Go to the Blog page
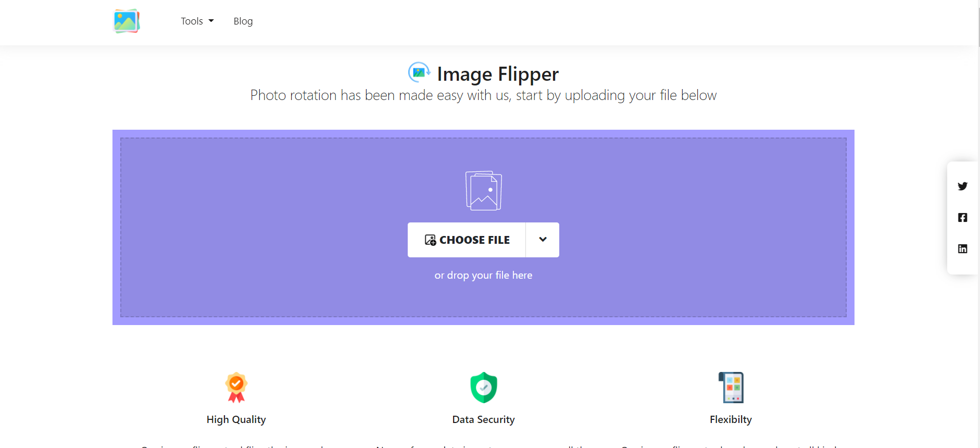 [x=243, y=21]
